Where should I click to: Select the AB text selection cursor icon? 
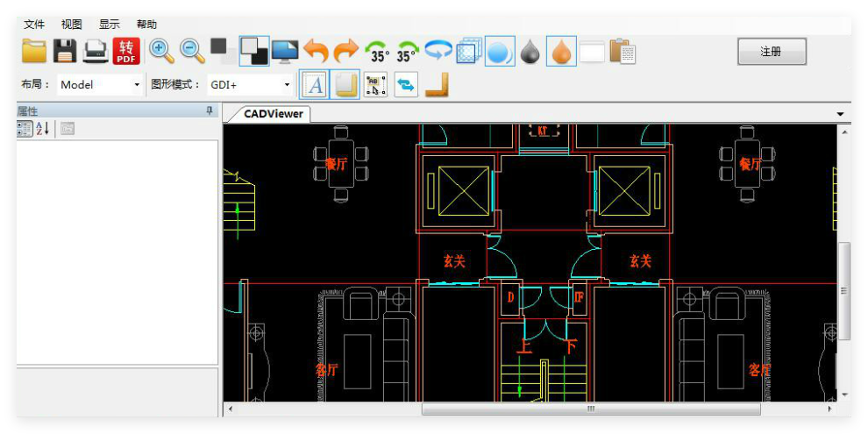(x=375, y=85)
